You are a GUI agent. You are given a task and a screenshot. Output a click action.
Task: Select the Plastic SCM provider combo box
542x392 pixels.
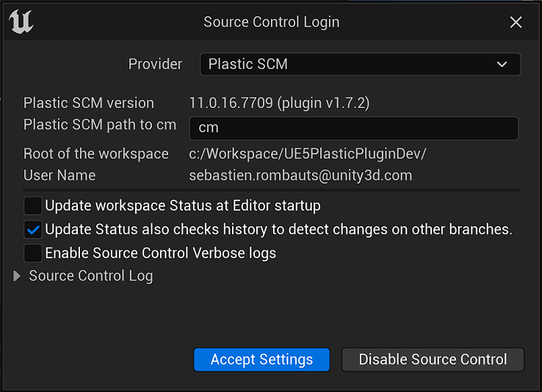[360, 65]
